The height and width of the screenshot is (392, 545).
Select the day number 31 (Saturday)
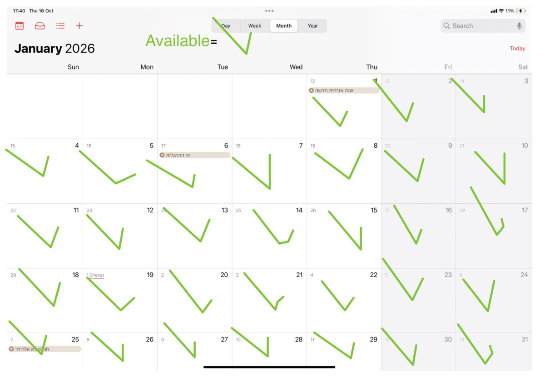[525, 339]
